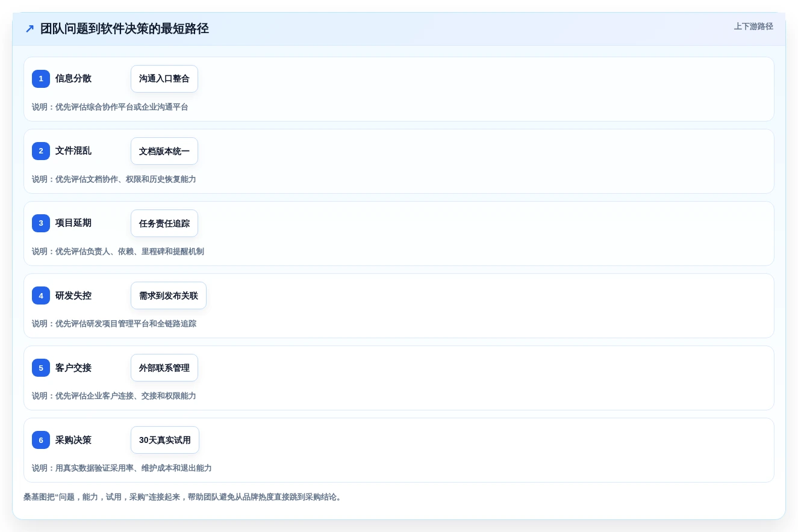Click the 客户交接 heading

(73, 367)
